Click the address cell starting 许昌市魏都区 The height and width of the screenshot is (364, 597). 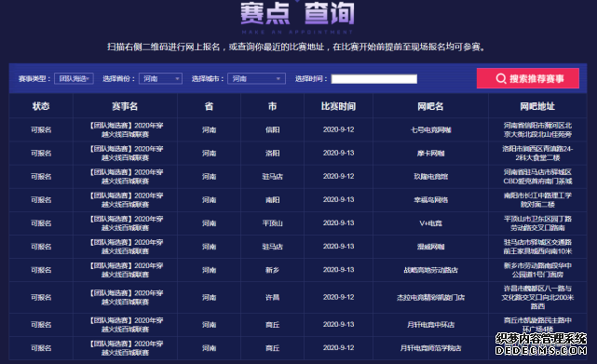(537, 297)
